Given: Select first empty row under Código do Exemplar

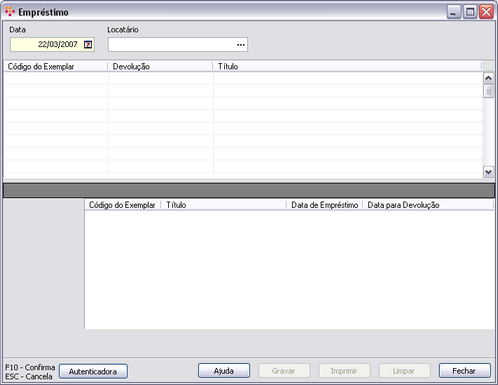Looking at the screenshot, I should click(56, 78).
